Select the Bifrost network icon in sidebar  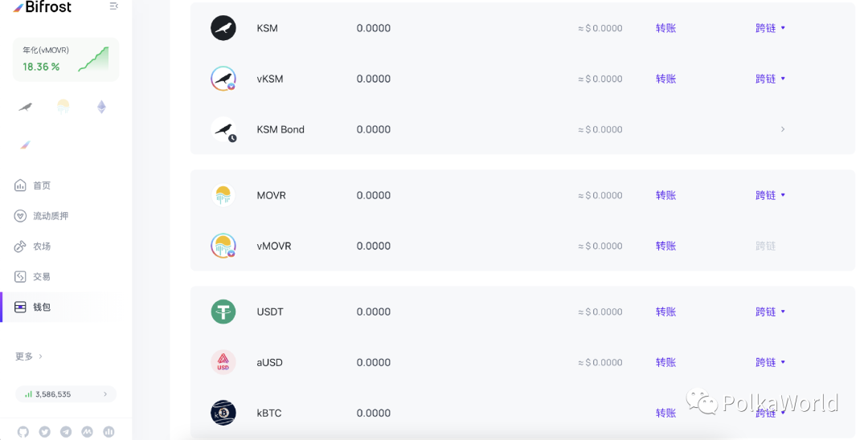26,145
